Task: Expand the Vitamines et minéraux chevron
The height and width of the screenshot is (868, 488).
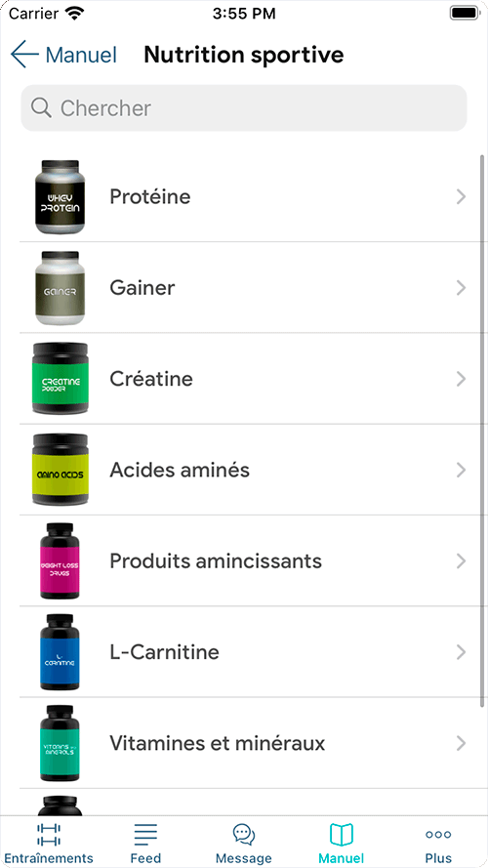Action: [461, 743]
